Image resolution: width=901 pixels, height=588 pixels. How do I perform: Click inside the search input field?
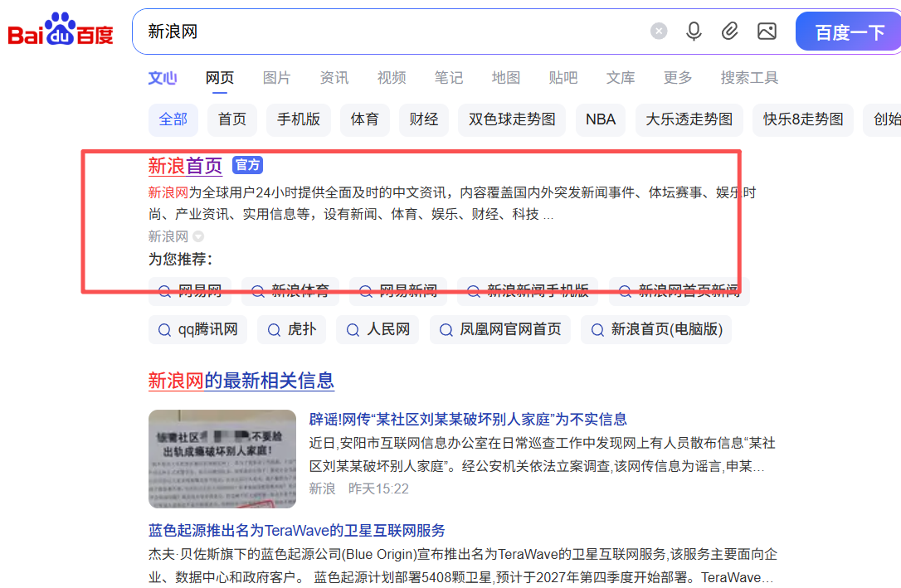coord(390,32)
